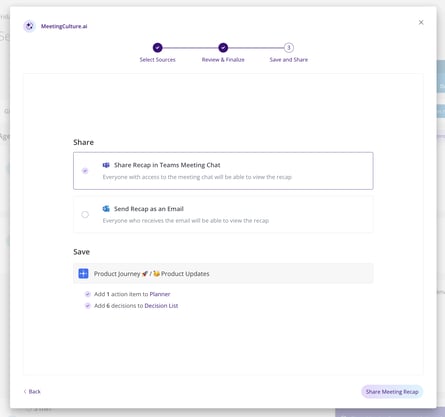Click the Share Meeting Recap button

coord(392,392)
